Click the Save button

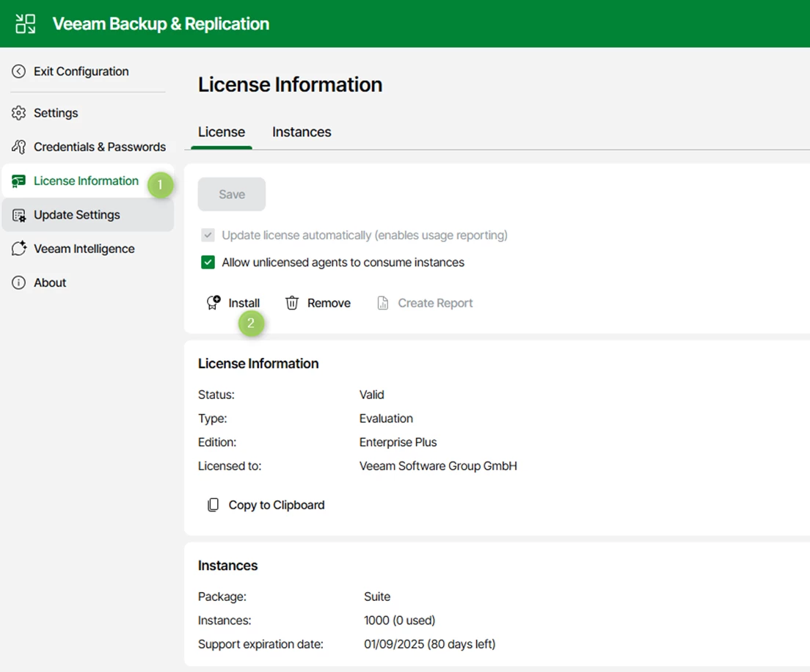point(231,194)
